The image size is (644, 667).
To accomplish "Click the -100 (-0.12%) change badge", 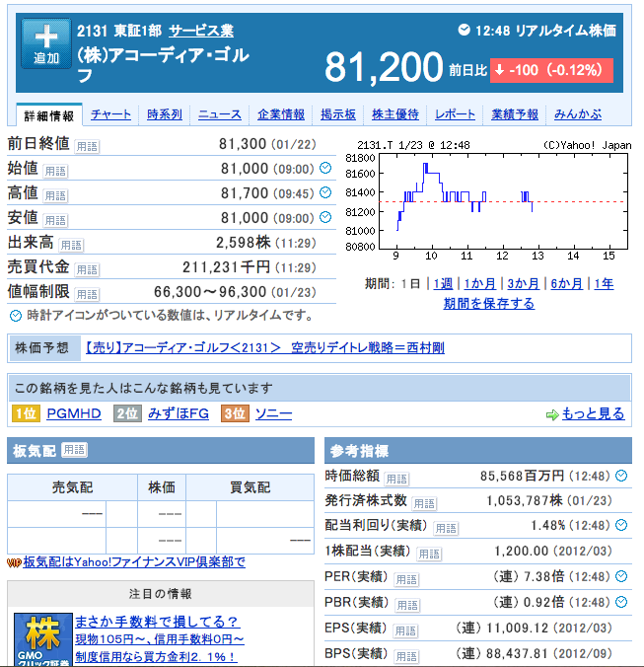I will [x=551, y=70].
